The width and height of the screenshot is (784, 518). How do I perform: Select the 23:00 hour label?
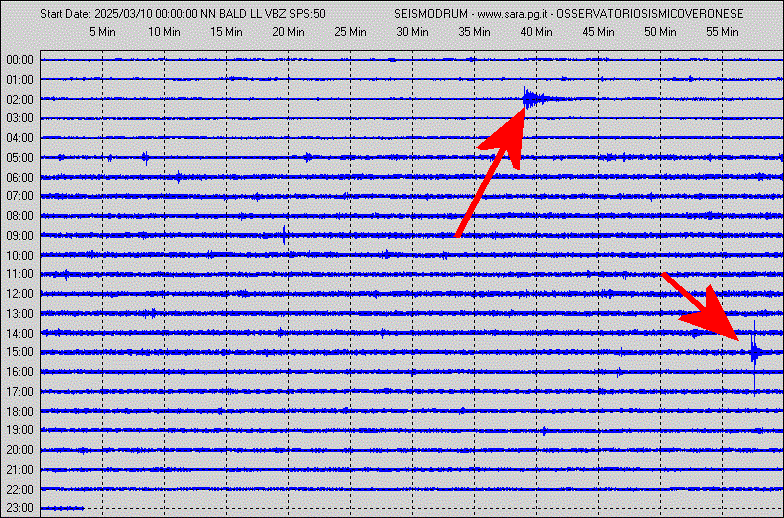20,508
